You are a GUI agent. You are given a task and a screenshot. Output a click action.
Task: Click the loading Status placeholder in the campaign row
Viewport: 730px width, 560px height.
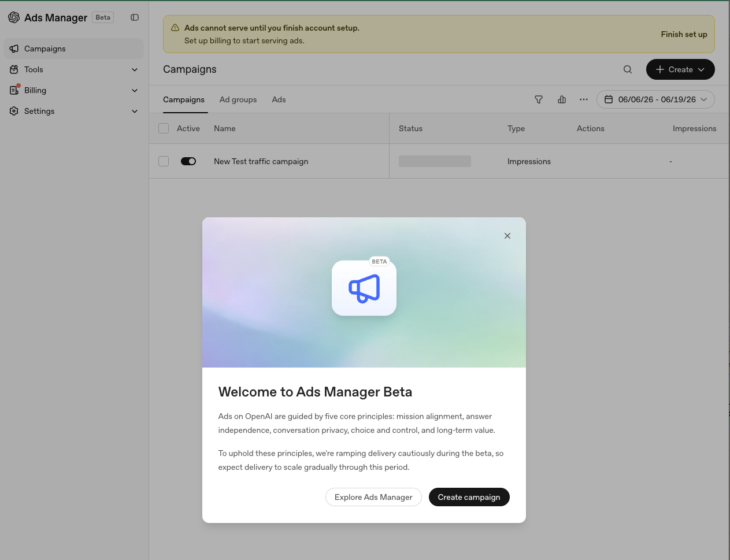click(435, 161)
